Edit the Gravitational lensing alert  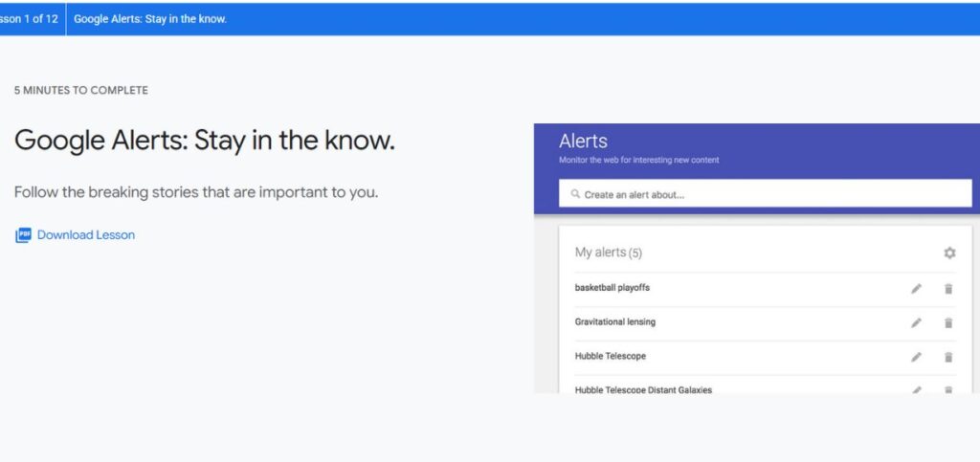916,322
